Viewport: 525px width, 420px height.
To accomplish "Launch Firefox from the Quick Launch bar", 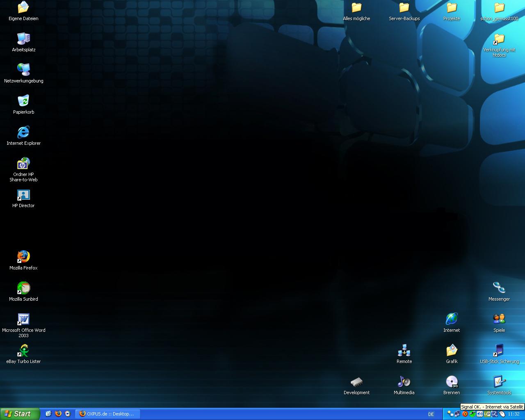I will [58, 414].
